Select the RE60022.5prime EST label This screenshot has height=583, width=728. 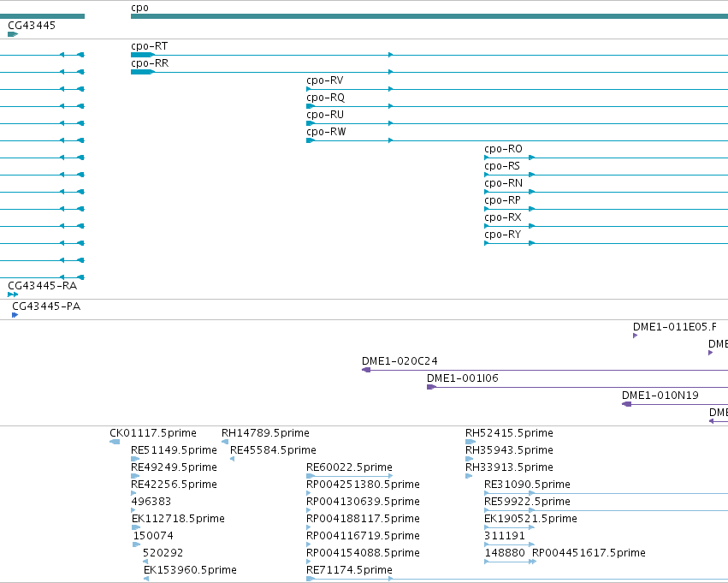[350, 467]
